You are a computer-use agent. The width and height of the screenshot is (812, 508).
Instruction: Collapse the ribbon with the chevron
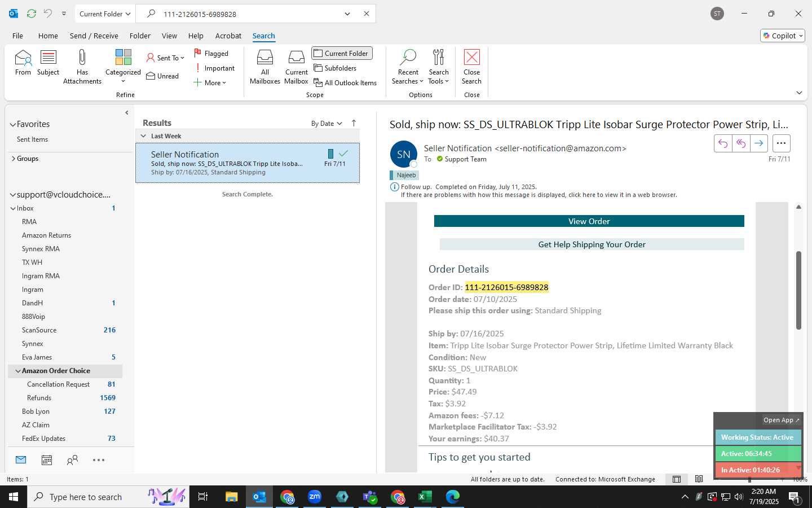[x=799, y=93]
